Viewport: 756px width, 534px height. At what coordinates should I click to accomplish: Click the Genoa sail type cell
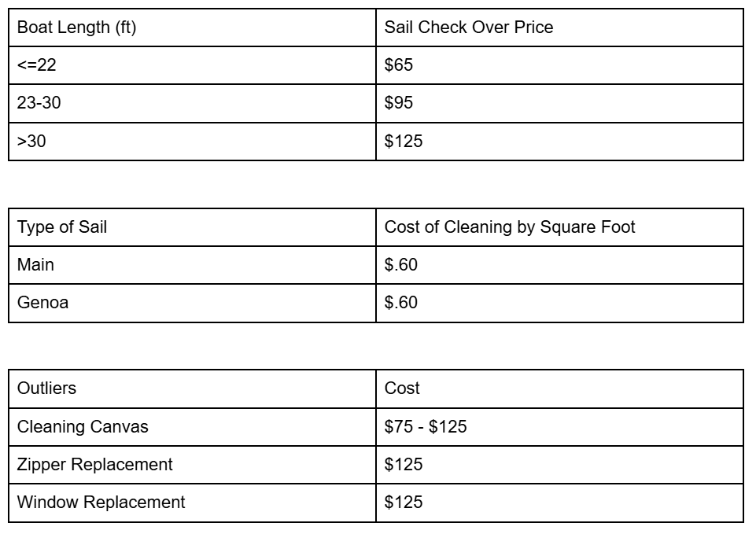pyautogui.click(x=192, y=303)
